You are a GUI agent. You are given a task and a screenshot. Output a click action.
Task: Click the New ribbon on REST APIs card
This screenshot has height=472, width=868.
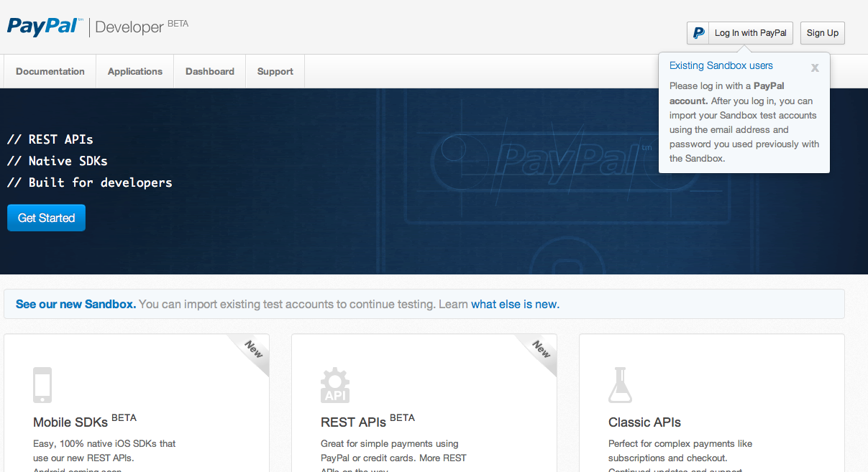click(541, 350)
